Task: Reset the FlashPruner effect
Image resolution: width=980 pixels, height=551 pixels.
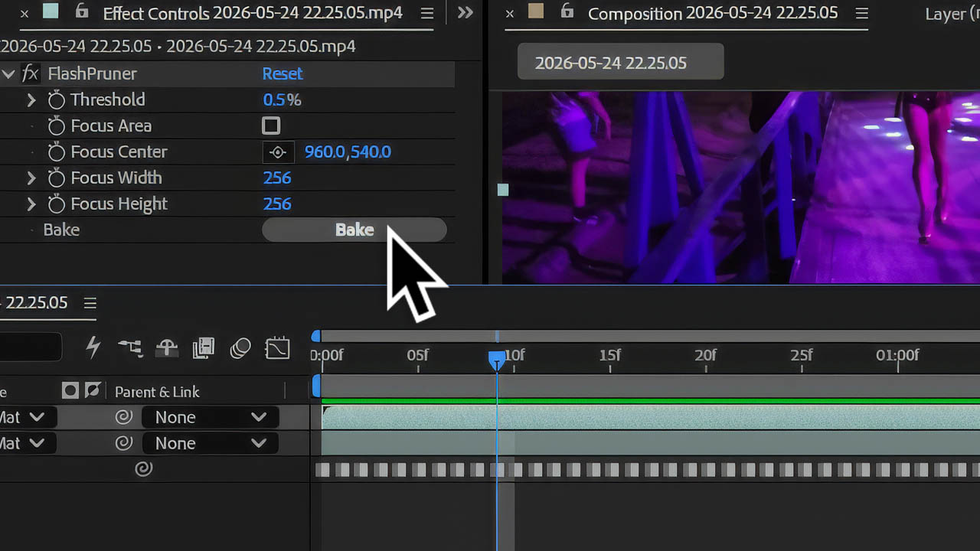Action: click(283, 73)
